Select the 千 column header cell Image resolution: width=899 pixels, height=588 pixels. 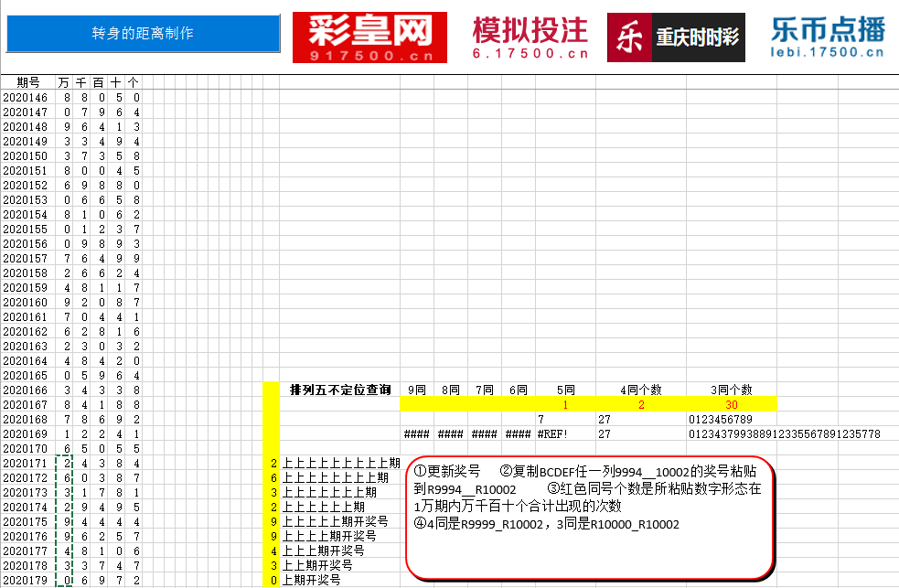81,82
